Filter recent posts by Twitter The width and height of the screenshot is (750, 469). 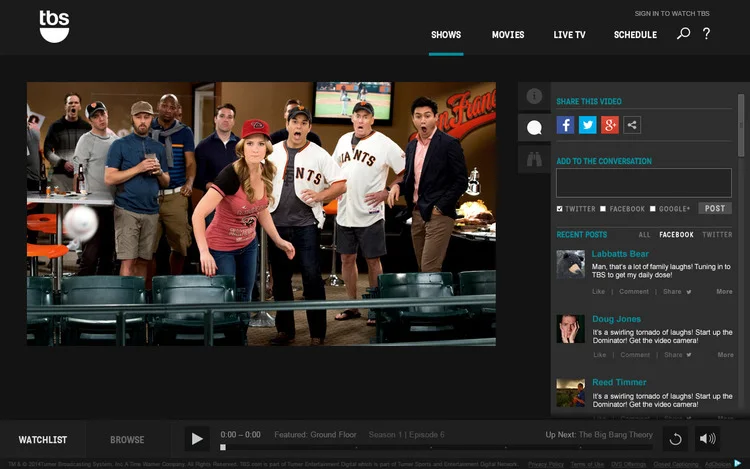pos(717,235)
